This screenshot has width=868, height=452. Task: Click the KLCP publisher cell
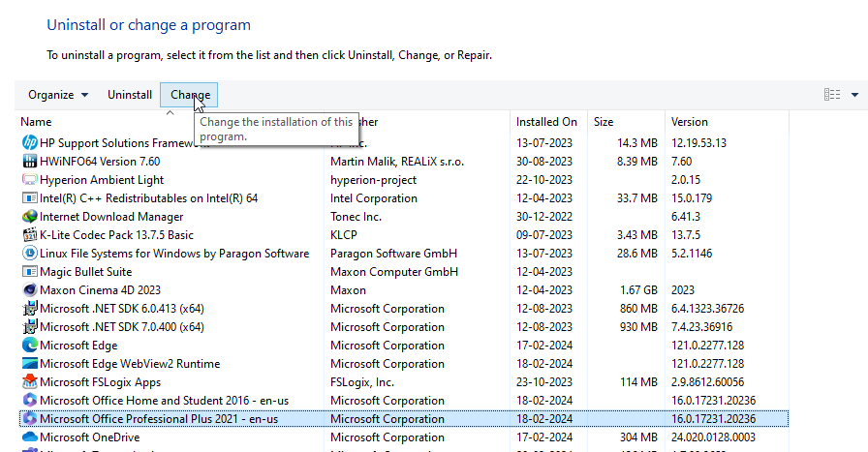(343, 234)
